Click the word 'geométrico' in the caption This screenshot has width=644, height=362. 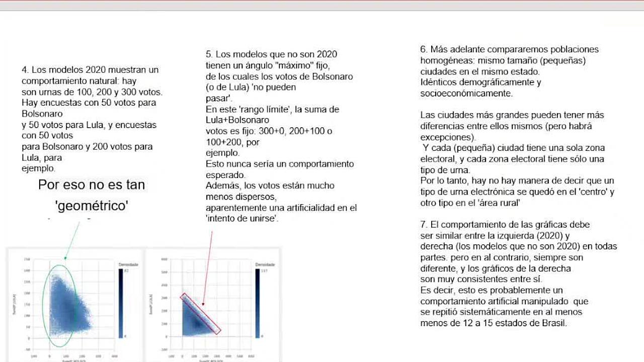click(x=92, y=206)
